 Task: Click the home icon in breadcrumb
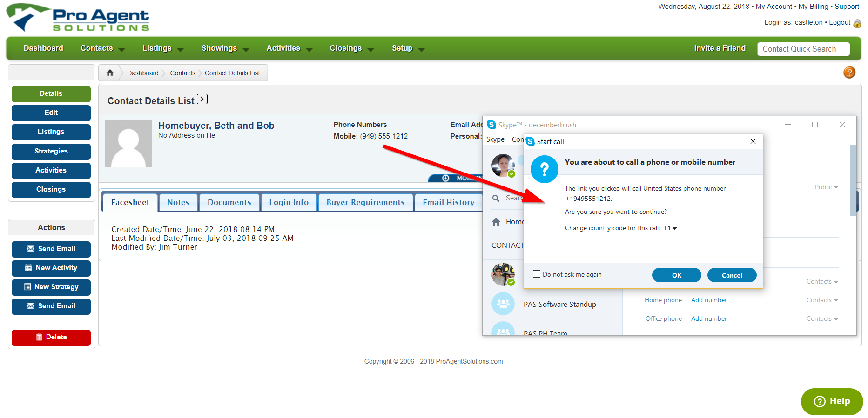tap(110, 73)
